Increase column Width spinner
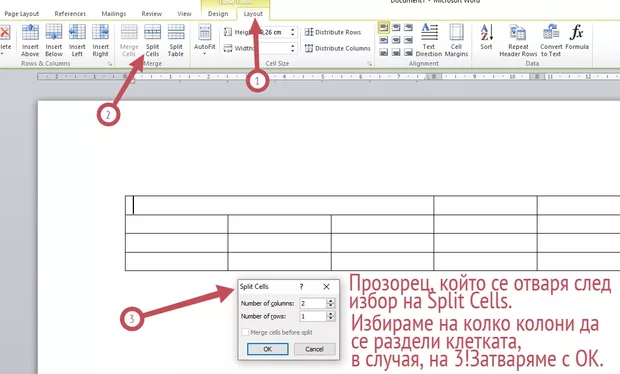The width and height of the screenshot is (620, 374). coord(293,46)
